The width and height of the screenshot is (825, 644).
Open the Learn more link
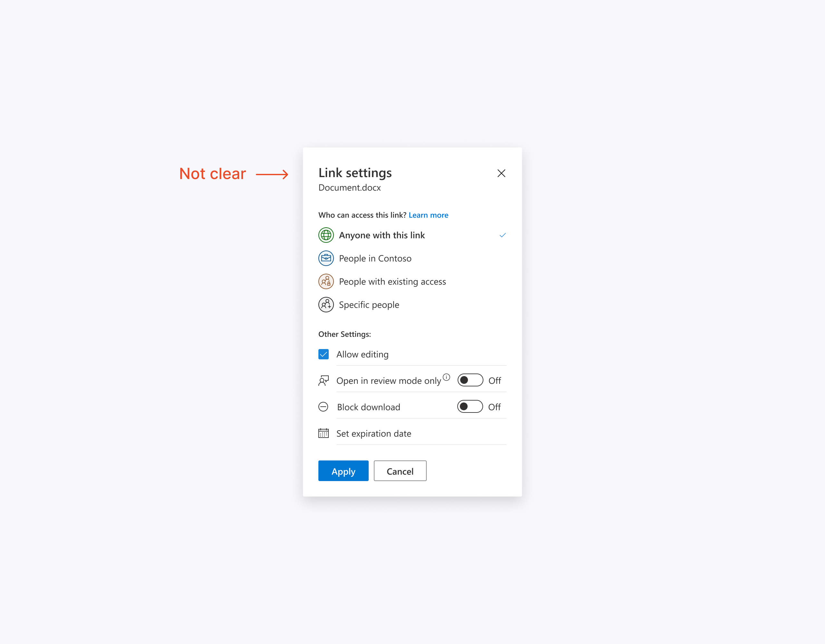(428, 215)
